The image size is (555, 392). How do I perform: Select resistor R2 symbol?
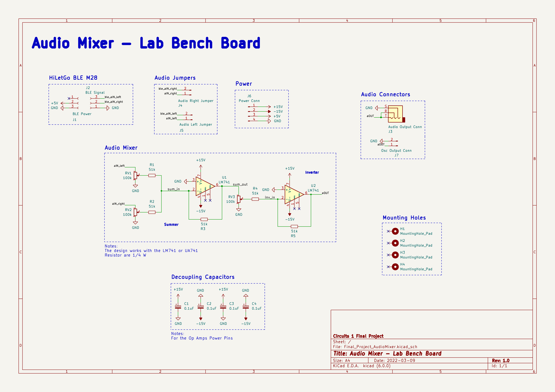tap(152, 212)
